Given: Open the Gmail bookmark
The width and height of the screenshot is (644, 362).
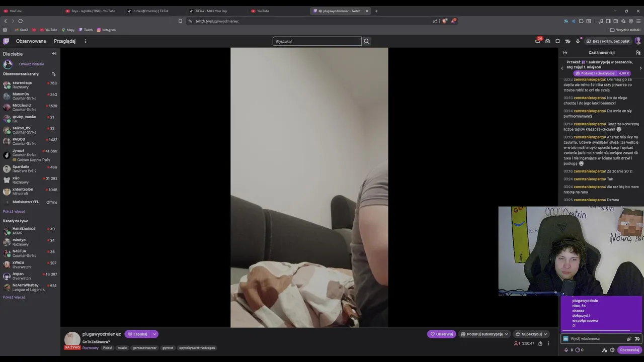Looking at the screenshot, I should click(x=21, y=30).
